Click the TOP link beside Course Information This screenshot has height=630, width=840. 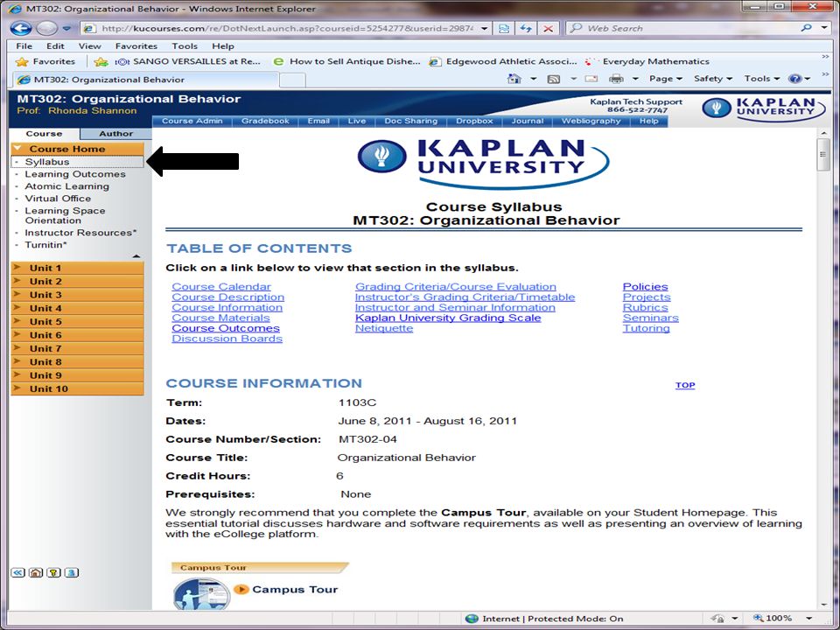tap(684, 385)
